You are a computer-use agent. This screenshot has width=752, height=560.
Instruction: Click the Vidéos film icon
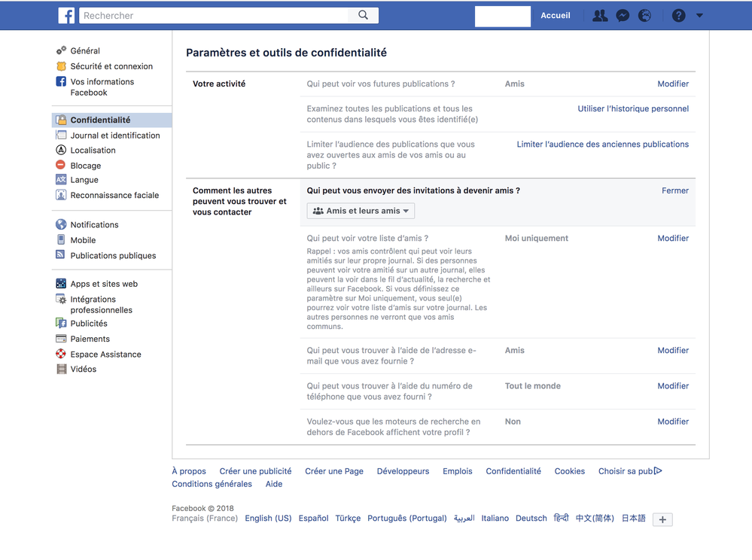coord(62,369)
